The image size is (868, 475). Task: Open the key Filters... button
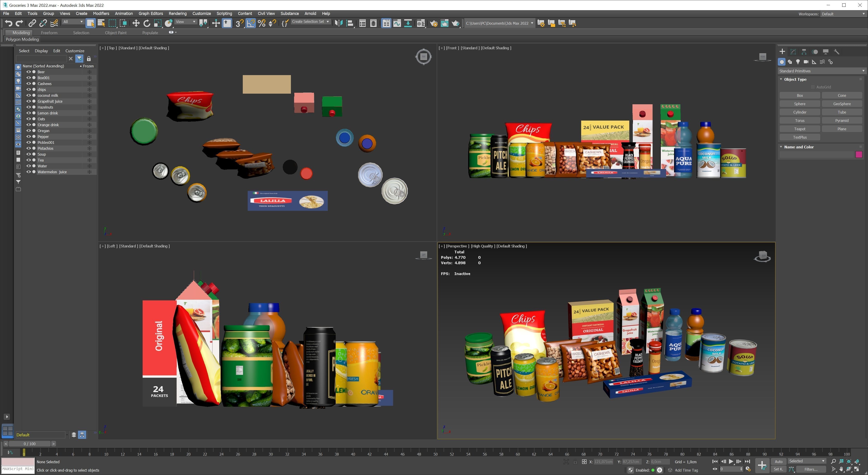point(811,469)
